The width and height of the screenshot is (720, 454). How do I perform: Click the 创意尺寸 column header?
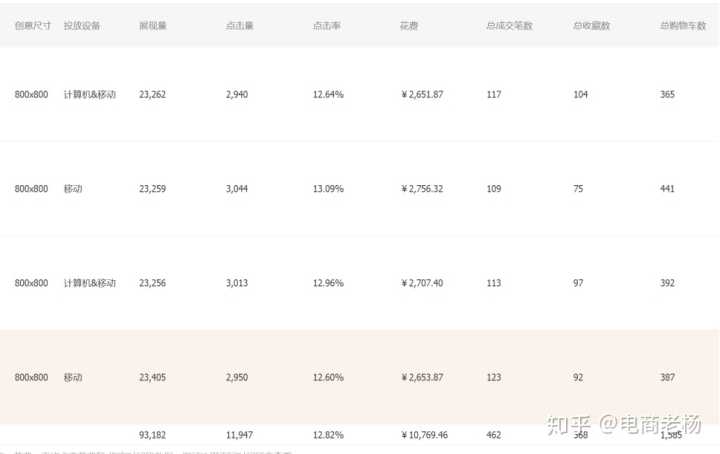[x=33, y=25]
